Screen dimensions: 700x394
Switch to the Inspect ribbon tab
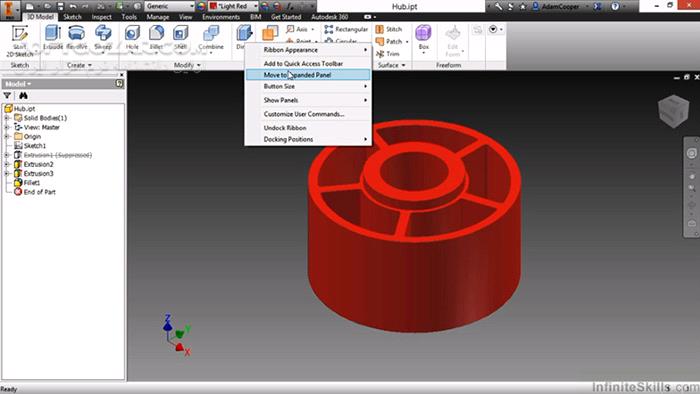pos(101,17)
